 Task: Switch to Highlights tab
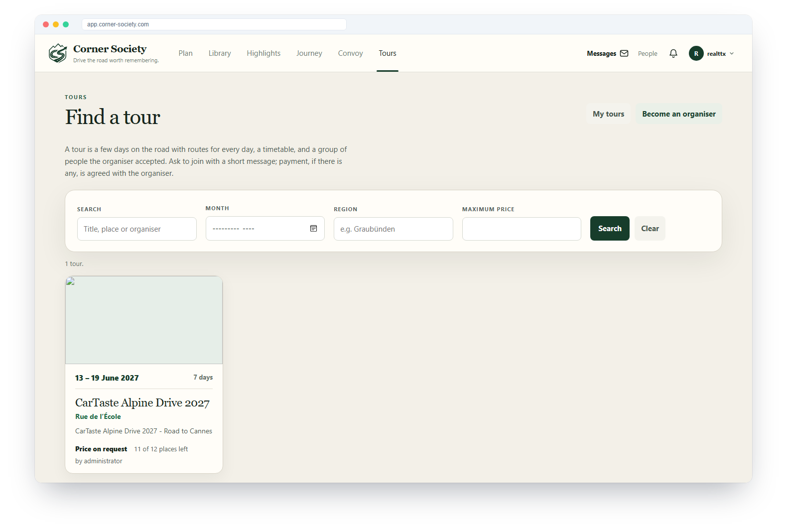click(x=263, y=53)
